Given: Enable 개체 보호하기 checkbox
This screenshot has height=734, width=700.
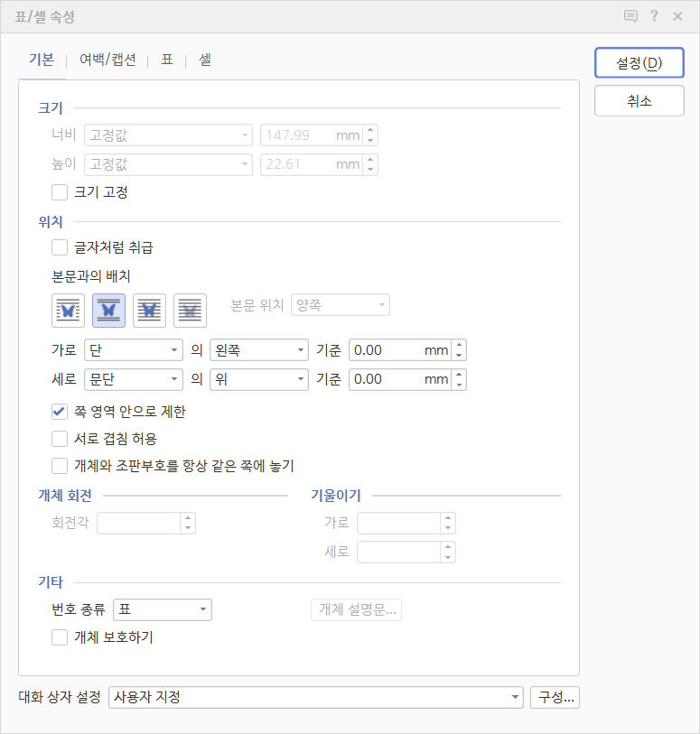Looking at the screenshot, I should (x=60, y=637).
